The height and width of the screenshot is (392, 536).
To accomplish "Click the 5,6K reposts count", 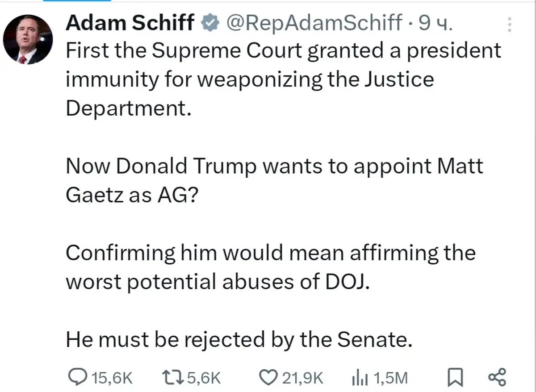I will [204, 378].
